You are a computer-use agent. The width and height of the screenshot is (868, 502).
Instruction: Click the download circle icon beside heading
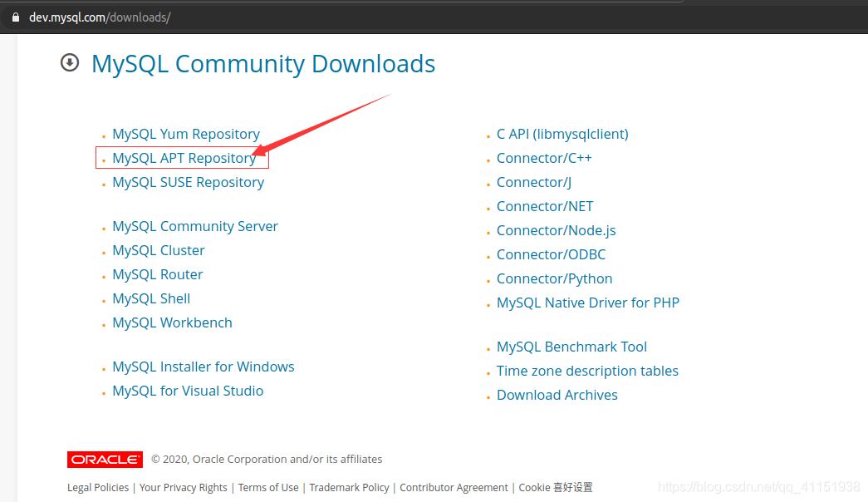pyautogui.click(x=70, y=62)
